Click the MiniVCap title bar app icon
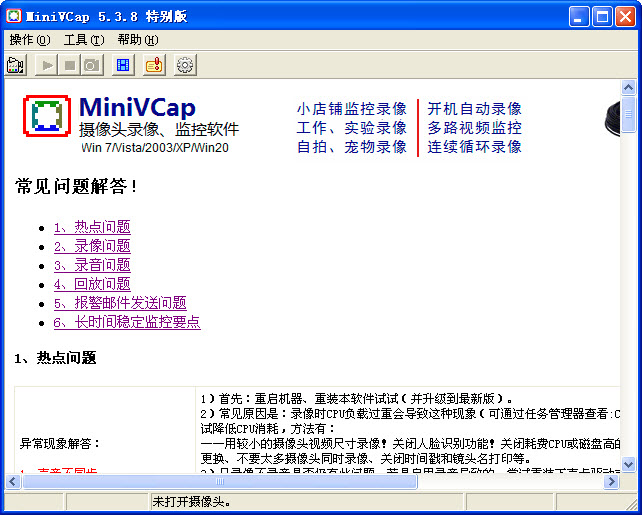 (x=14, y=16)
